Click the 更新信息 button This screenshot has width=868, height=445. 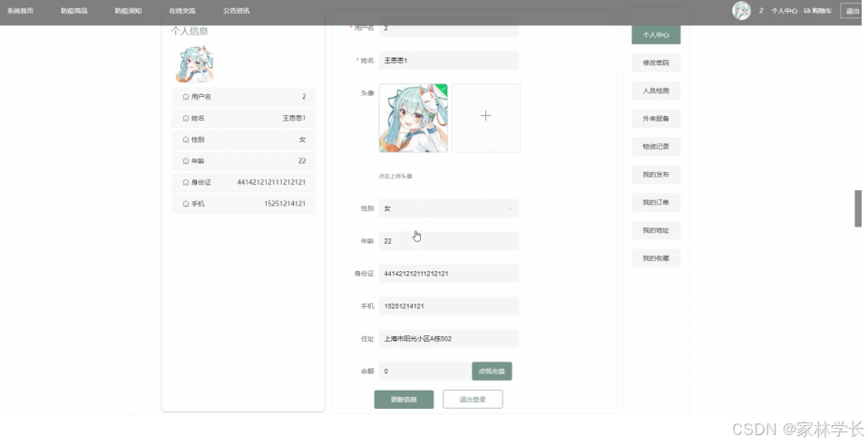404,400
